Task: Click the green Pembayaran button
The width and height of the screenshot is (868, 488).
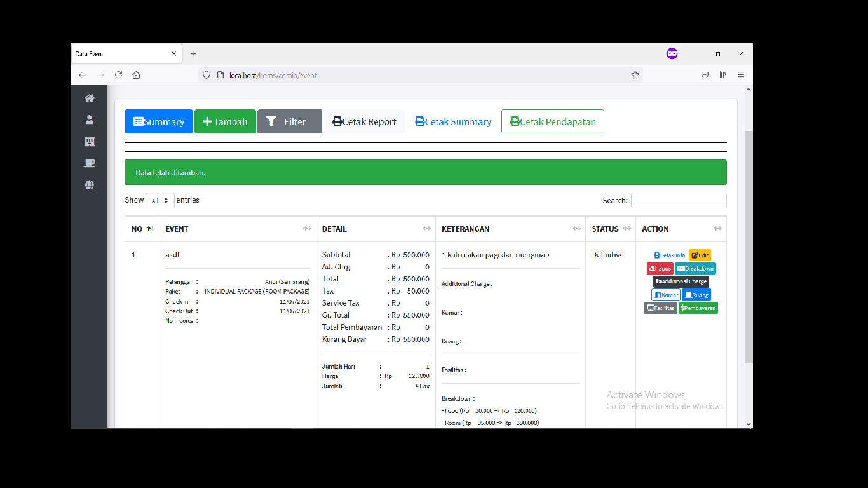Action: [x=698, y=308]
